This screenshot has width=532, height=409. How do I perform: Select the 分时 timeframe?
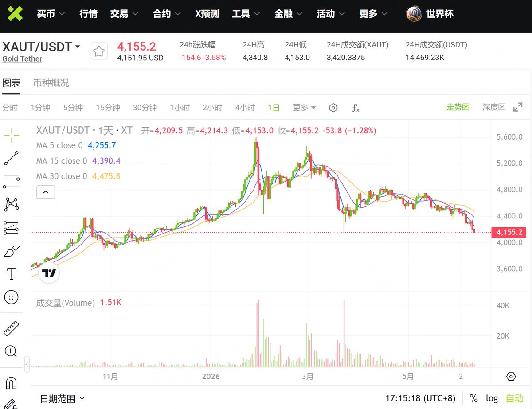(x=10, y=108)
